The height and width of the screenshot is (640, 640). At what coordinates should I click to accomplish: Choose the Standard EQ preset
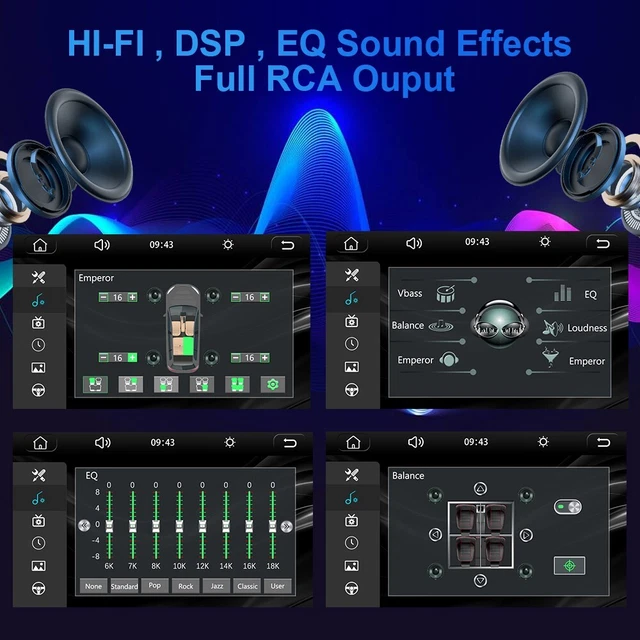click(124, 586)
